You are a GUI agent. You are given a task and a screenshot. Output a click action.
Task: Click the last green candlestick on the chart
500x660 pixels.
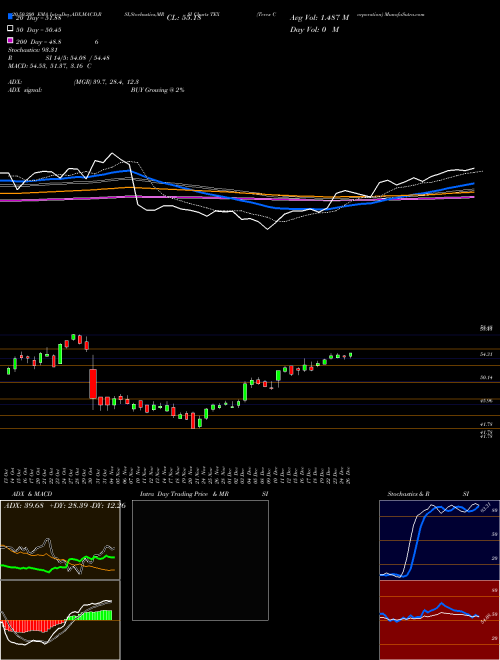[x=351, y=355]
